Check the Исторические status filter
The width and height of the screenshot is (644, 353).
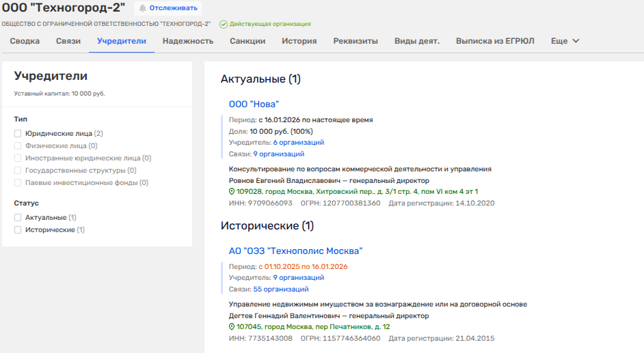point(18,230)
